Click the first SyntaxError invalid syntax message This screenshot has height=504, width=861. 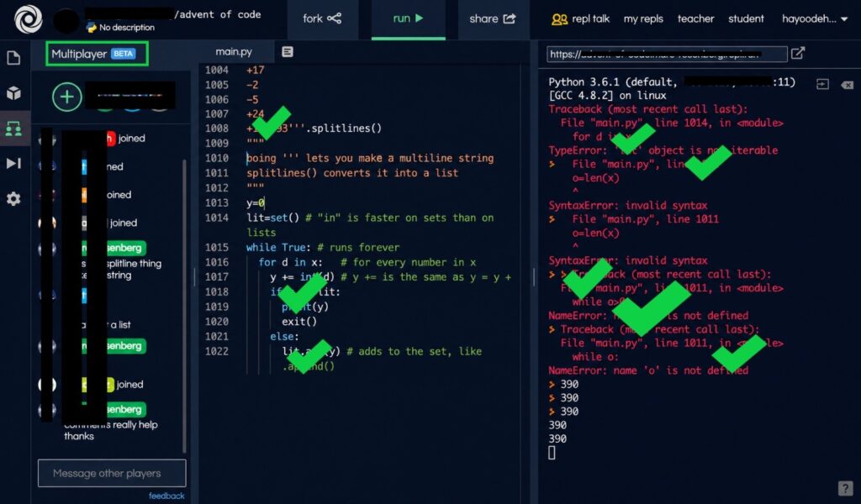627,205
